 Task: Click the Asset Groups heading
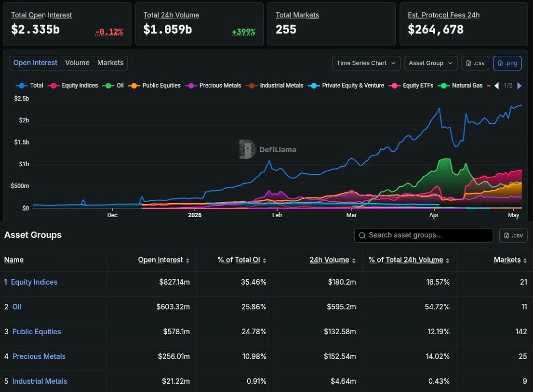click(x=33, y=235)
